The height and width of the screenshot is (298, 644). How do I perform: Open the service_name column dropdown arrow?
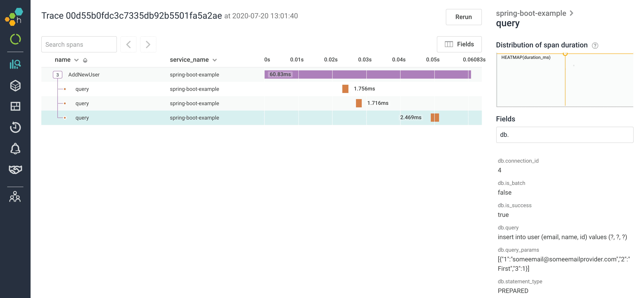pyautogui.click(x=214, y=60)
